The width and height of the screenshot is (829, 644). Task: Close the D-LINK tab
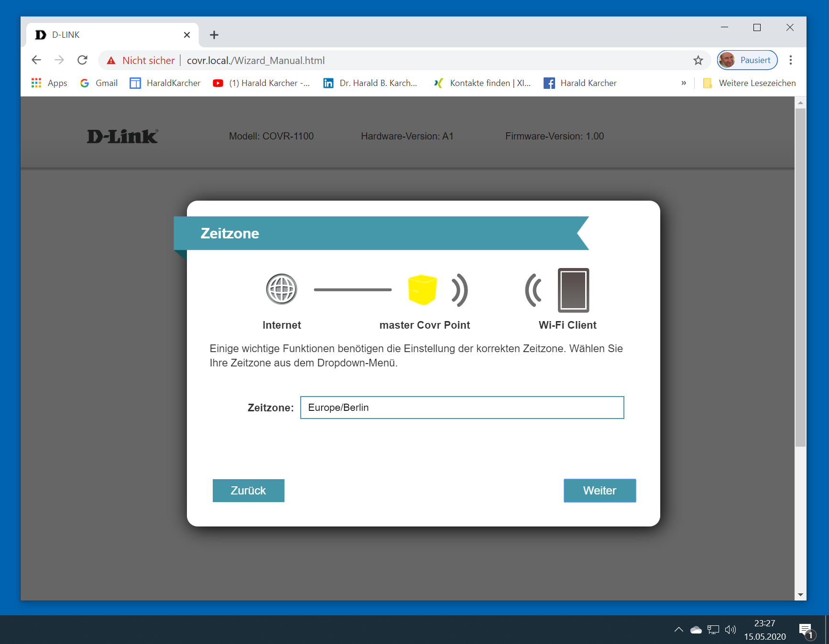coord(187,35)
